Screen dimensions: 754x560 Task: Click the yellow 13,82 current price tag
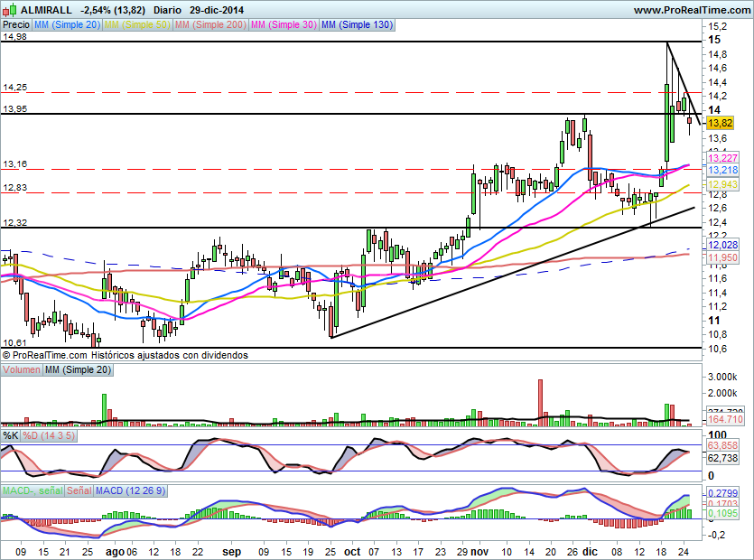tap(720, 123)
